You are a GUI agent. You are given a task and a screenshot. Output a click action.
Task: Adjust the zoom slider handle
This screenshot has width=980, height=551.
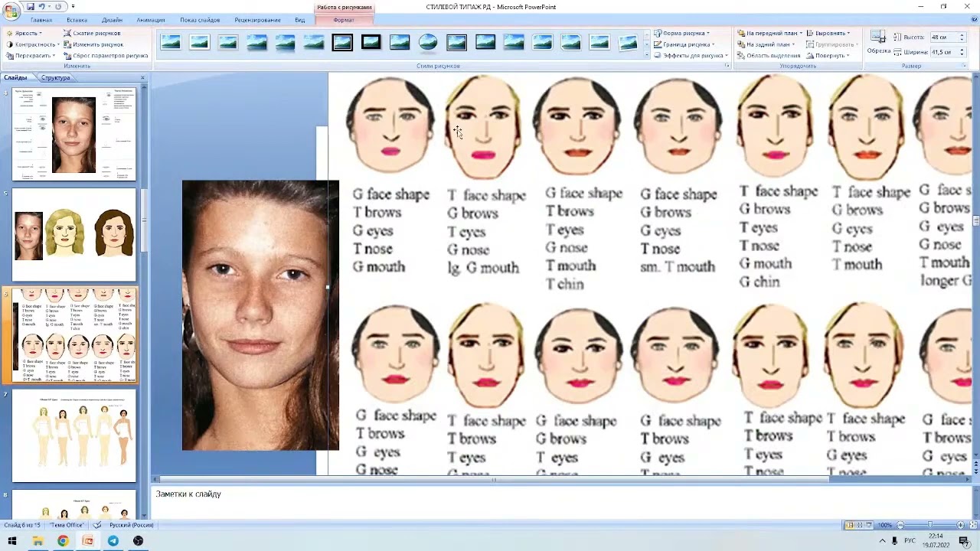(930, 525)
